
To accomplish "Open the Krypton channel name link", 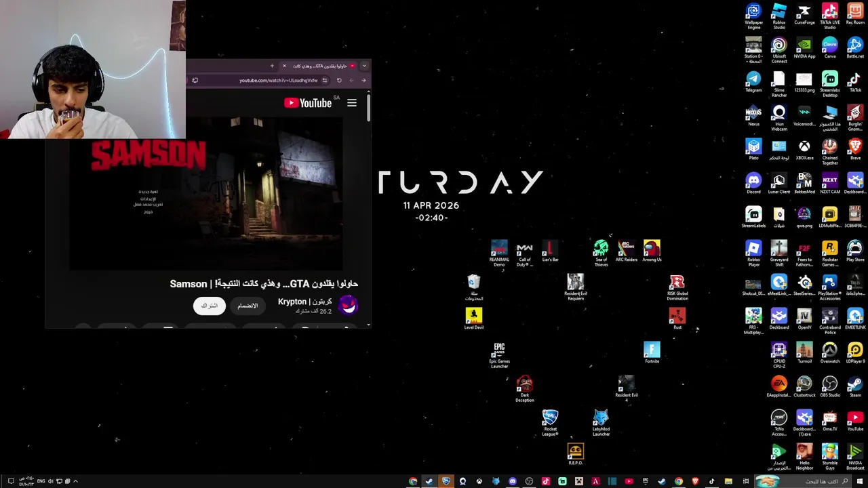I will pos(305,302).
